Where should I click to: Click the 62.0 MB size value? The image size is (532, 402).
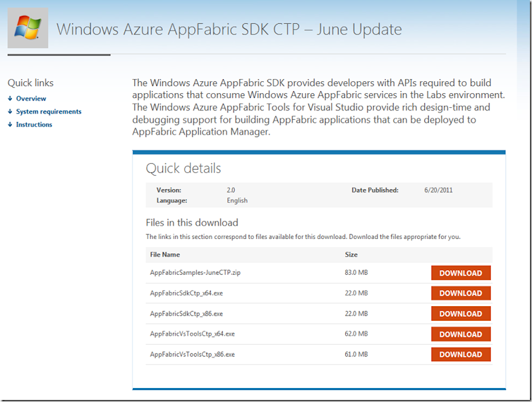tap(356, 333)
